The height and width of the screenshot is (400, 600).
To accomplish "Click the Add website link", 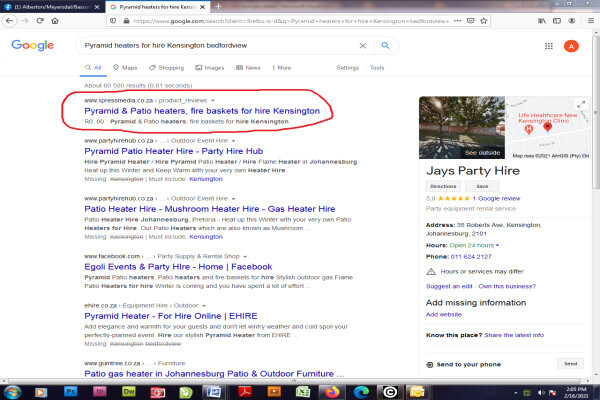I will [x=444, y=315].
